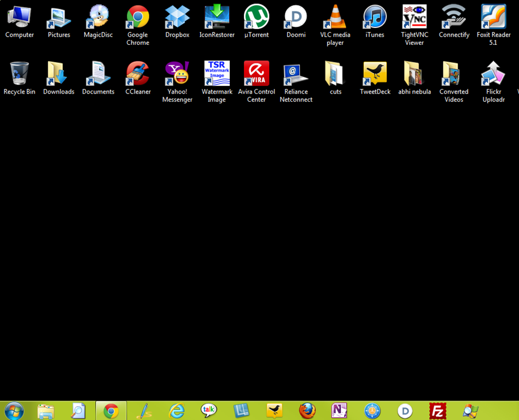The height and width of the screenshot is (420, 519).
Task: Click the Windows flag magnifier taskbar icon
Action: coord(470,411)
